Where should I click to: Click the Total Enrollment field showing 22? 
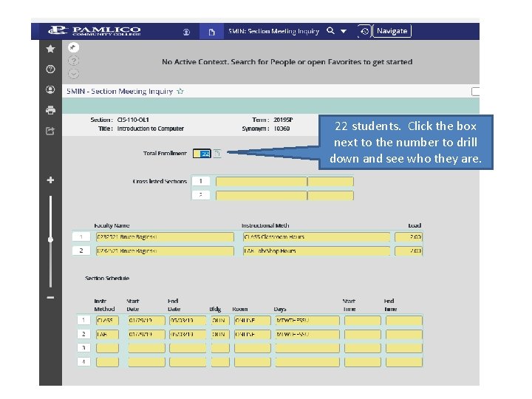(x=202, y=154)
